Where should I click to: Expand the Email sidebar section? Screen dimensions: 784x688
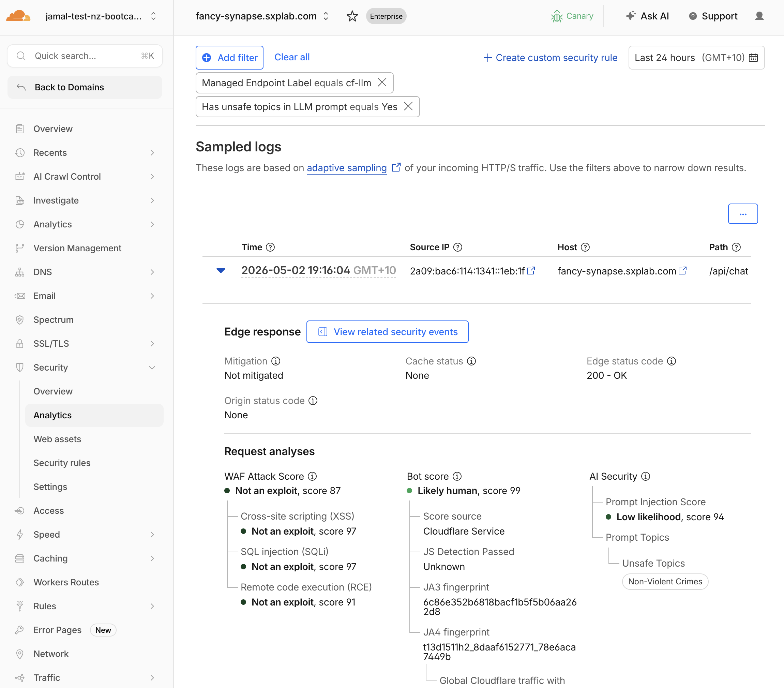coord(152,296)
